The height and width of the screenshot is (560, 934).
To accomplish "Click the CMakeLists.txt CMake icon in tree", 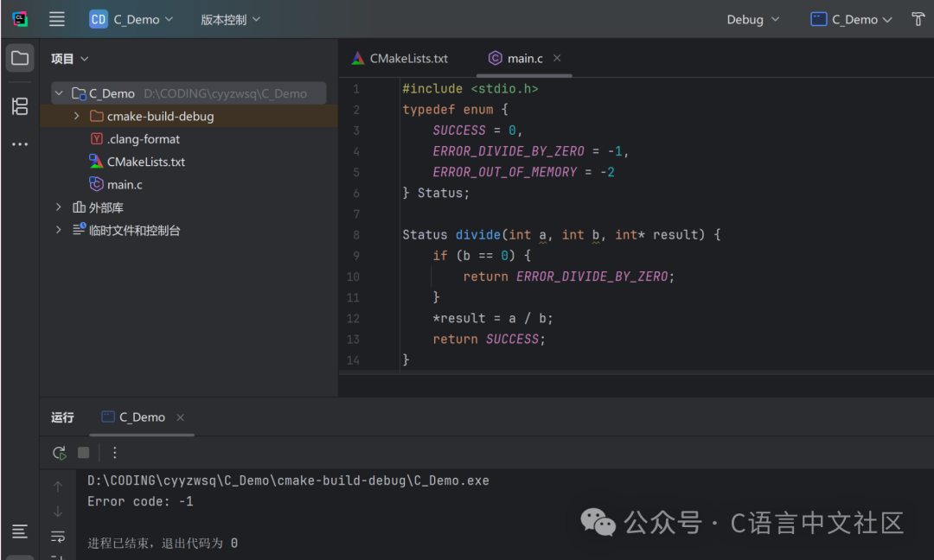I will [x=96, y=162].
